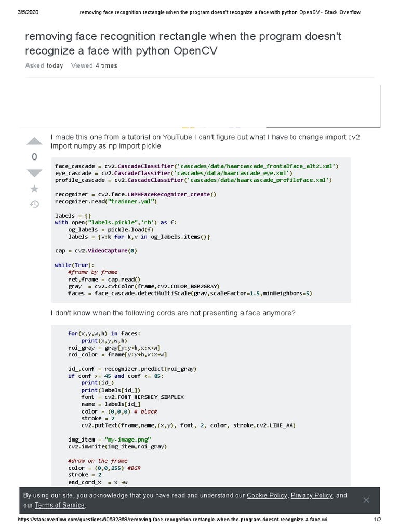This screenshot has width=399, height=532.
Task: Dismiss the cookie consent banner
Action: point(366,500)
